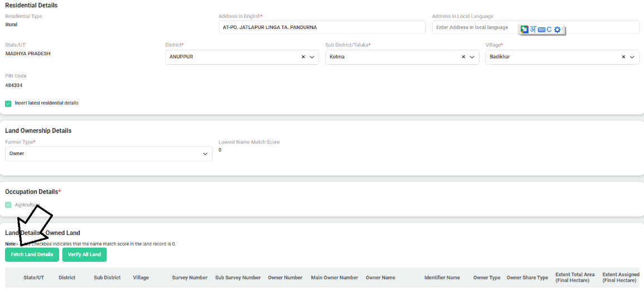This screenshot has height=293, width=644.
Task: Click the Google Input Tools logo icon
Action: 524,29
